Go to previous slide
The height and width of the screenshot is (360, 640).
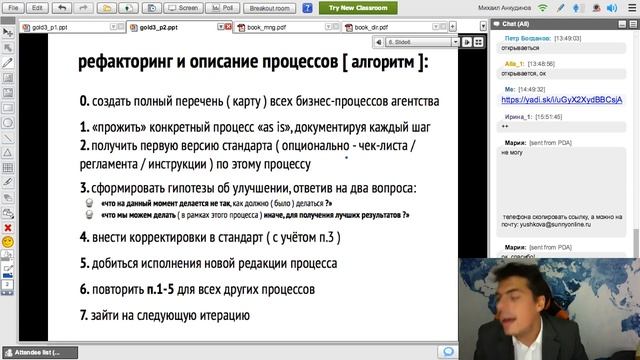(x=379, y=42)
